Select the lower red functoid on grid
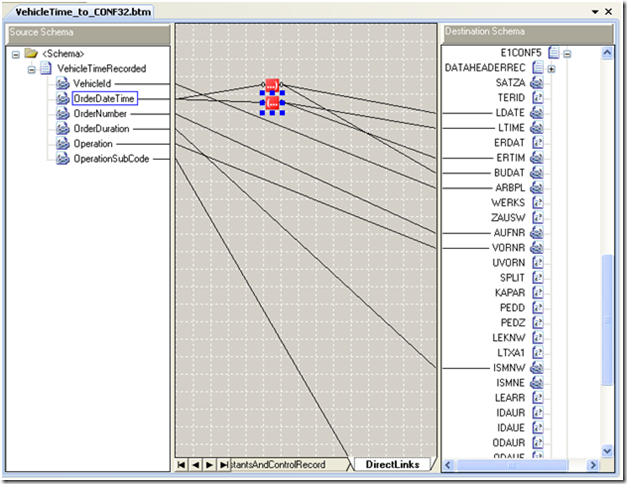Screen dimensions: 627x484 click(x=272, y=102)
